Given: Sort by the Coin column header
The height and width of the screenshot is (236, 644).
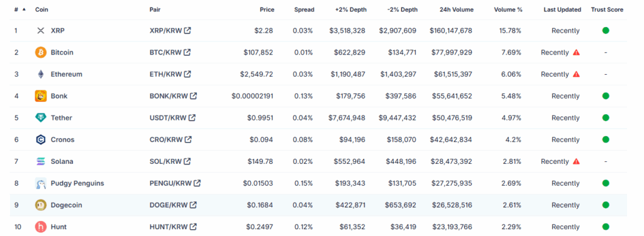Looking at the screenshot, I should pos(42,9).
